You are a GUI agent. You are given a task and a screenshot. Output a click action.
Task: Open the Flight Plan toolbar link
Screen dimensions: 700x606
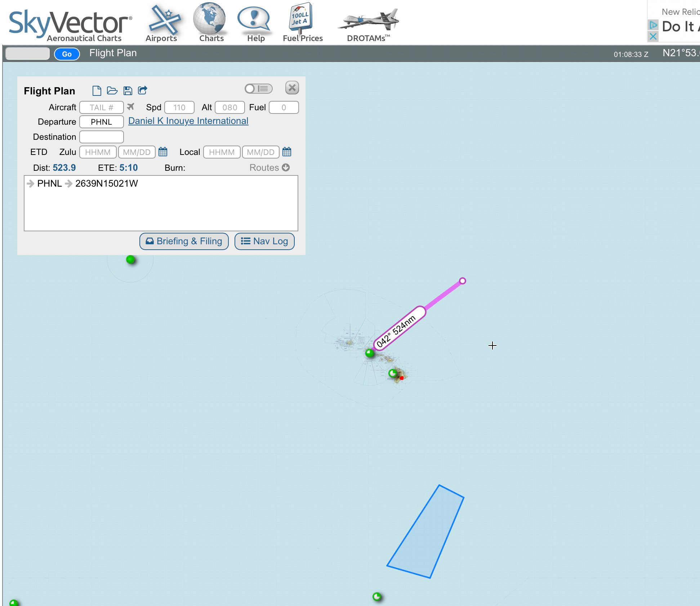[x=113, y=53]
